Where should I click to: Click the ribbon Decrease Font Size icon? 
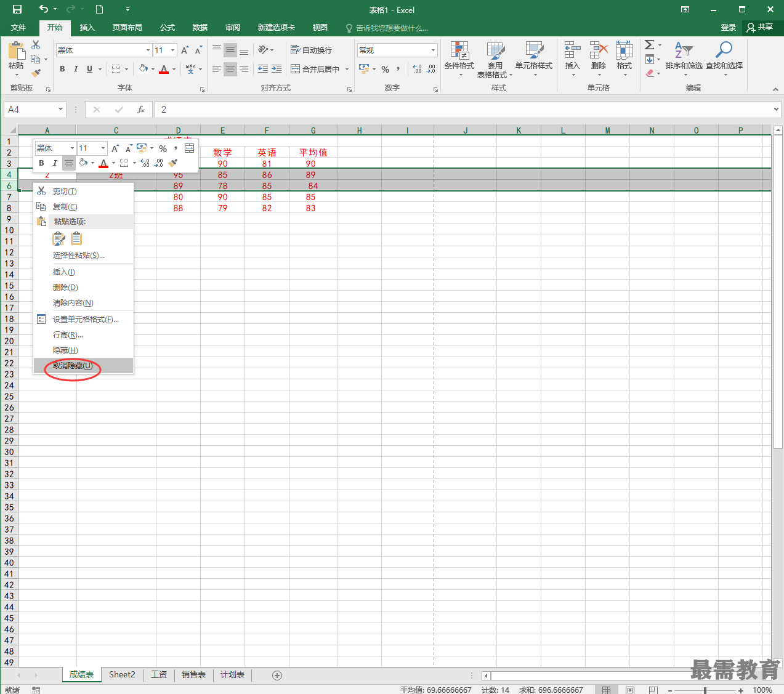coord(198,50)
